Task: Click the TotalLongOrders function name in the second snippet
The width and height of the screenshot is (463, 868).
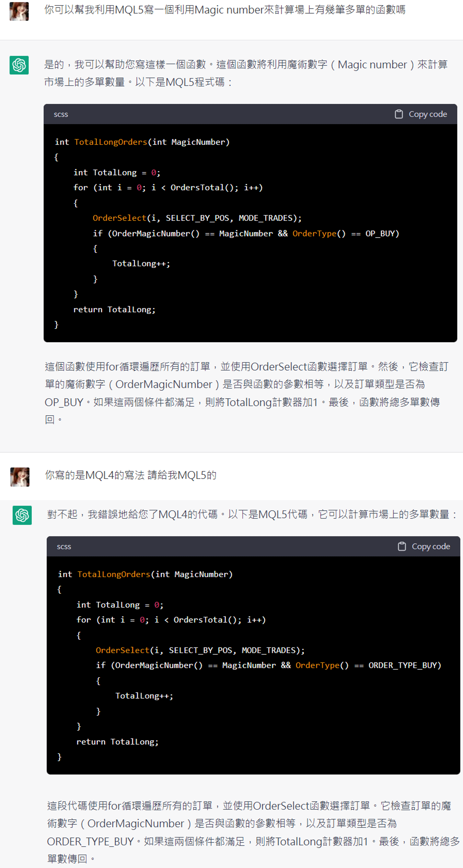Action: 114,574
